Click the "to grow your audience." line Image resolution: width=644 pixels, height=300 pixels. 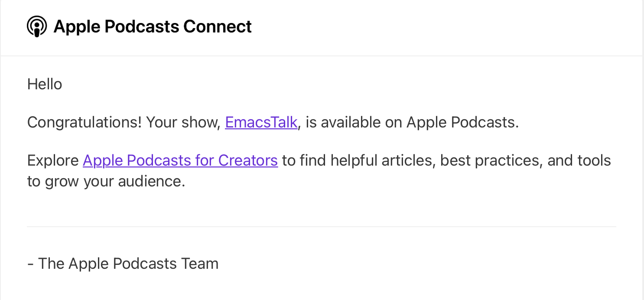(106, 181)
